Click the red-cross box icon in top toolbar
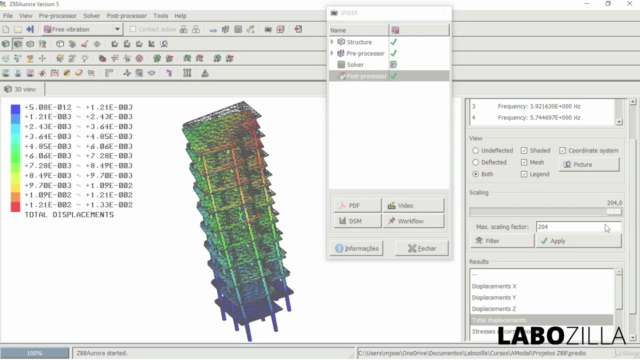The width and height of the screenshot is (640, 360). tap(280, 29)
